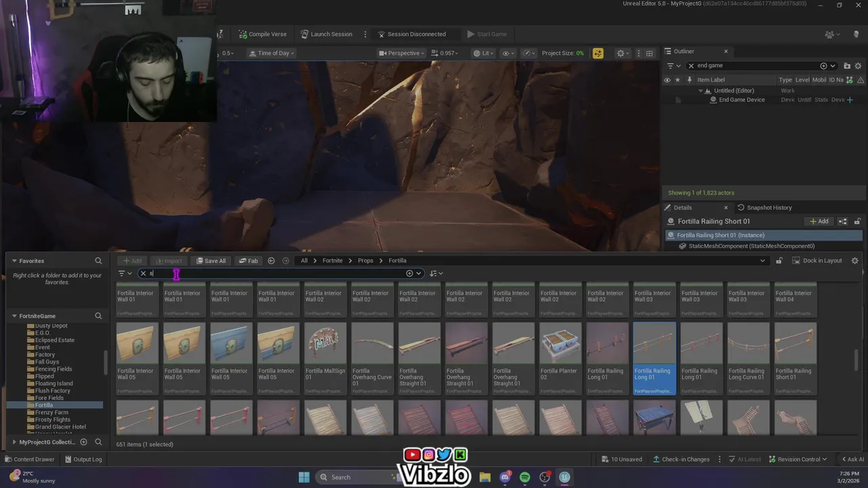
Task: Toggle the Outliner pin column header
Action: point(690,80)
